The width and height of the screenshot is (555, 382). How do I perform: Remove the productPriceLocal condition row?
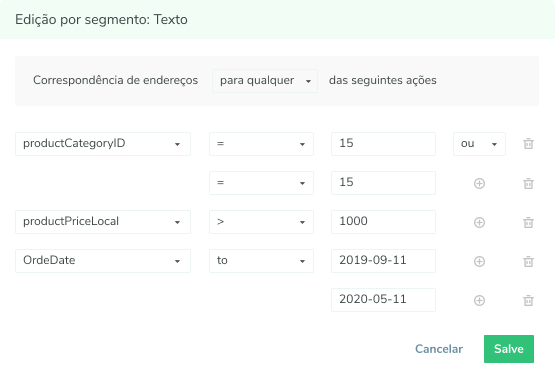[528, 222]
